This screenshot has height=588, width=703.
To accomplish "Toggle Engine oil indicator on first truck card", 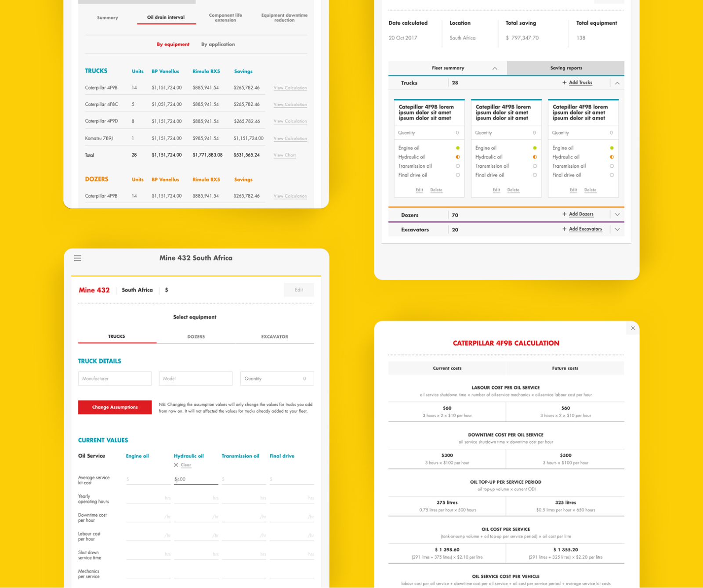I will click(x=457, y=148).
